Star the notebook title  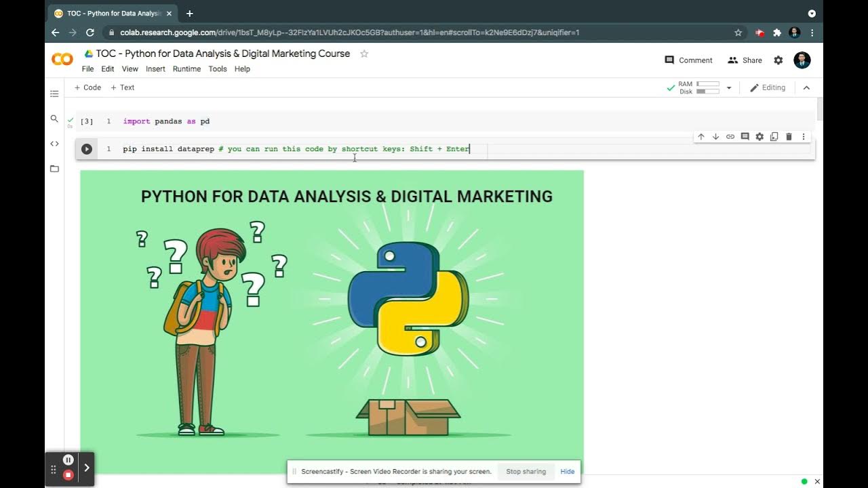click(364, 54)
